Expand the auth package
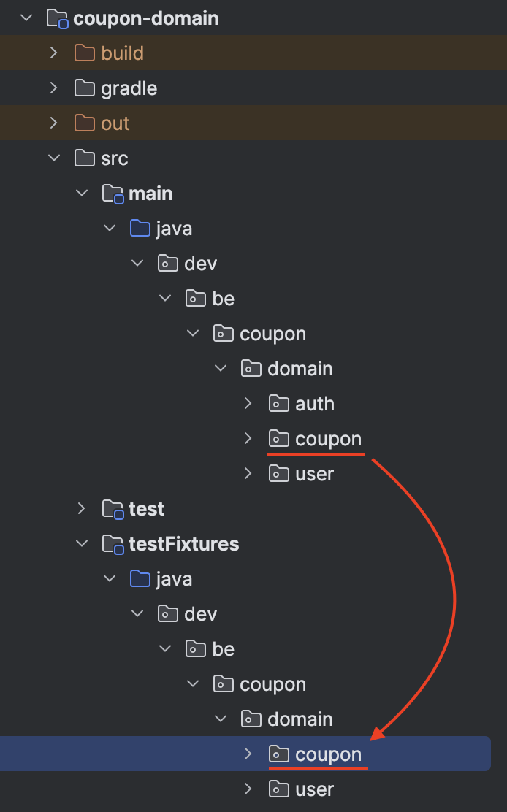Viewport: 507px width, 812px height. click(x=248, y=403)
